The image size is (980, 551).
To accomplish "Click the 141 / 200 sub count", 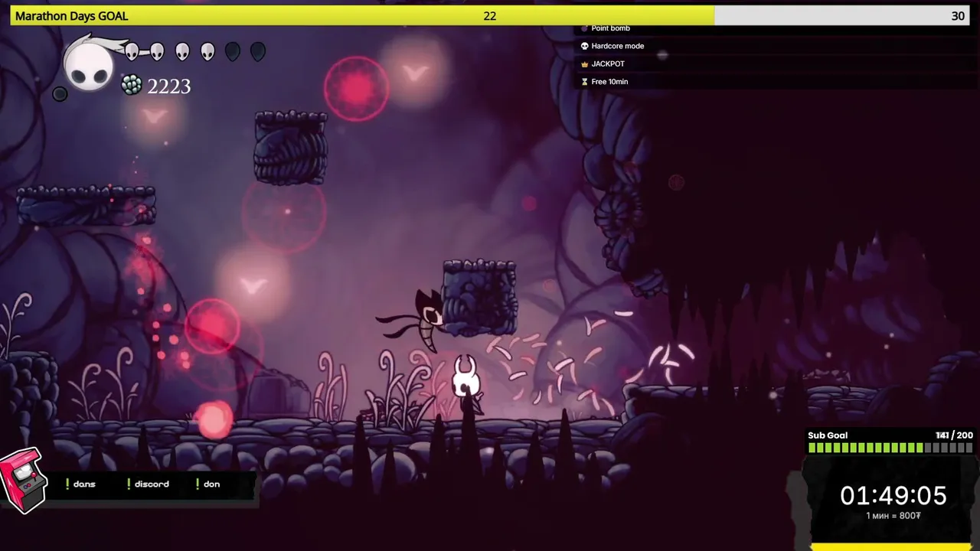I will point(954,435).
